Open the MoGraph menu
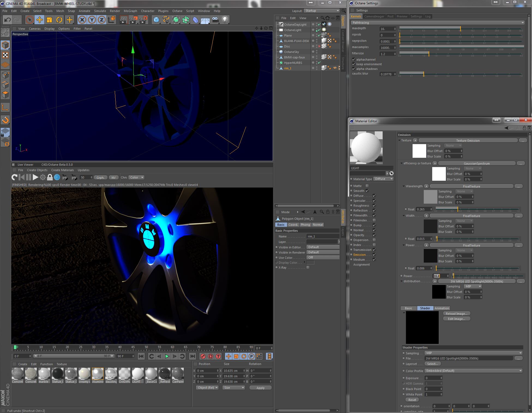This screenshot has width=532, height=413. 130,11
